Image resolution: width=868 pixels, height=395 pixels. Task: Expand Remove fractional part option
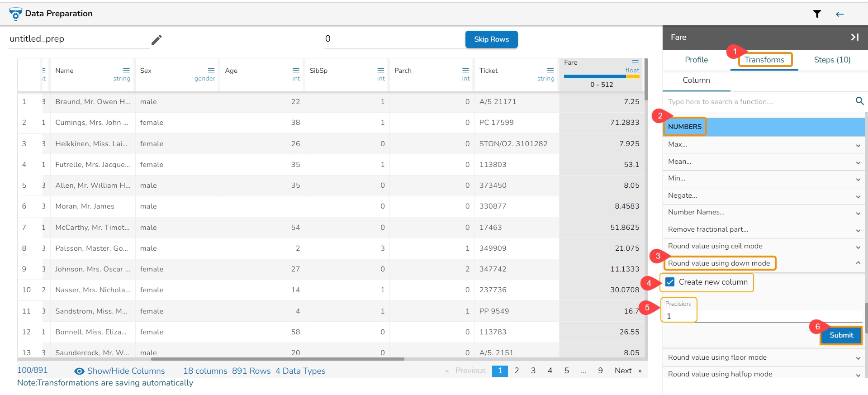click(858, 230)
